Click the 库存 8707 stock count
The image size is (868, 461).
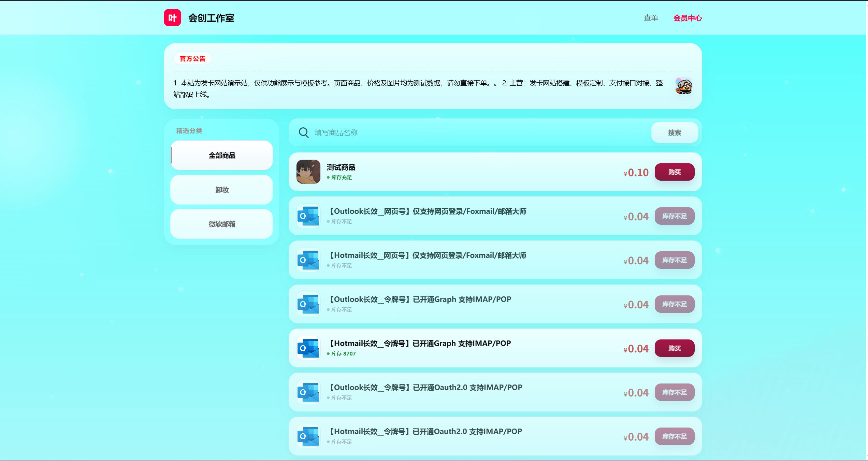point(343,354)
